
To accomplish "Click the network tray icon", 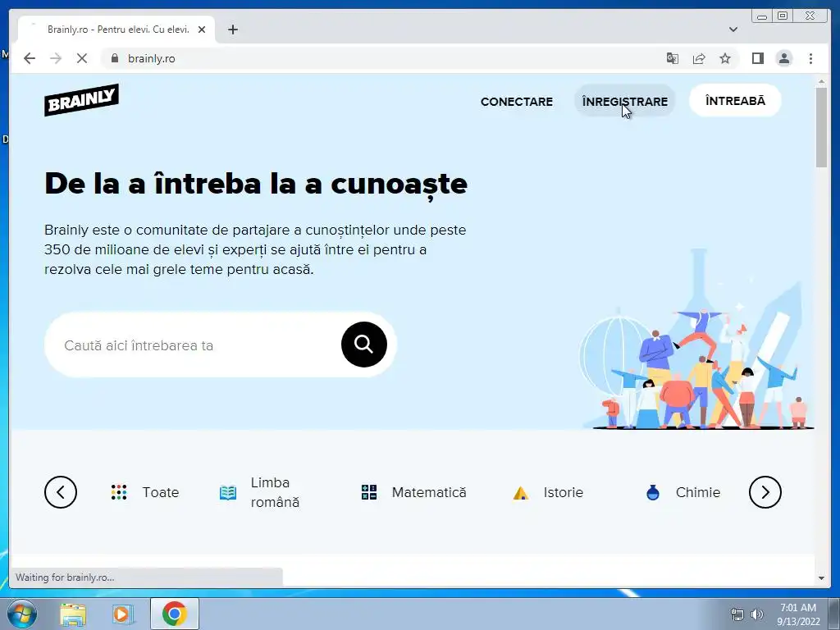I will 737,614.
